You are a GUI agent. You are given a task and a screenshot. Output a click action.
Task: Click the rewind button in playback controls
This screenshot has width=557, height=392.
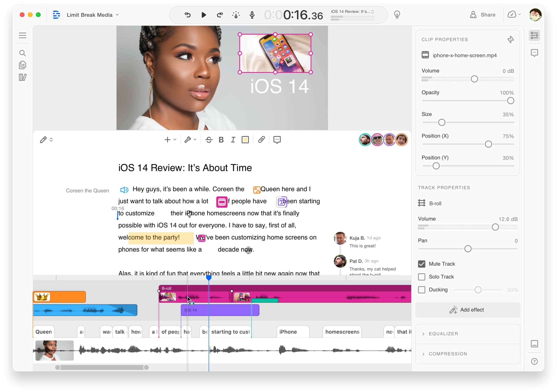(188, 15)
